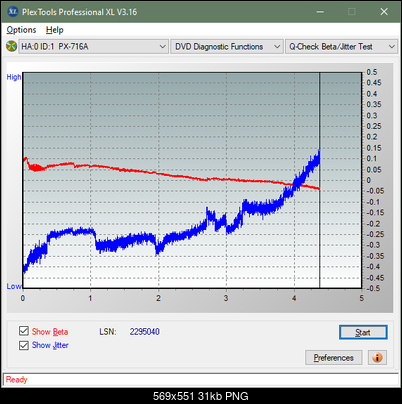The height and width of the screenshot is (404, 402).
Task: Minimize the PlexTools window
Action: (320, 12)
